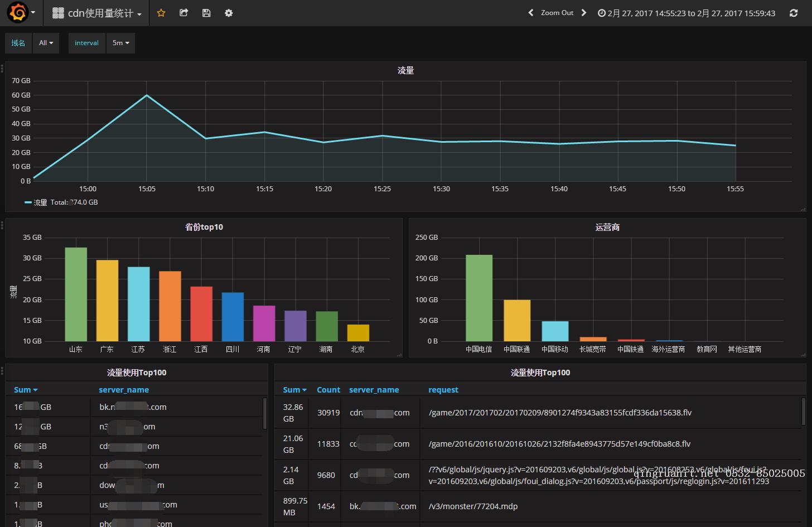
Task: Open dashboard settings gear
Action: [x=229, y=13]
